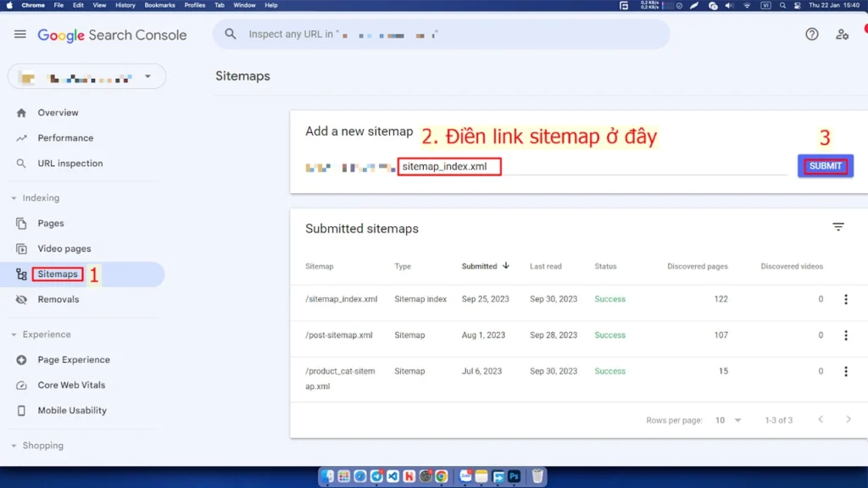Open the Bookmarks menu in the menu bar

[x=159, y=5]
